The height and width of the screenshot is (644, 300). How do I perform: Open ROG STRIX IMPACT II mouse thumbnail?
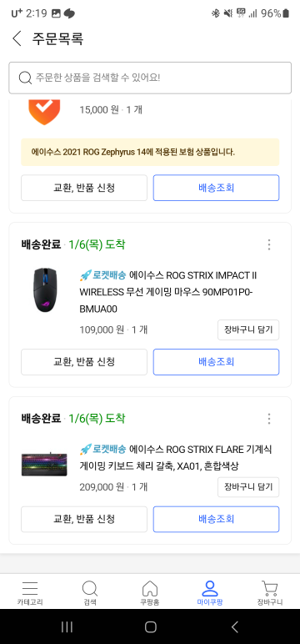[x=45, y=290]
